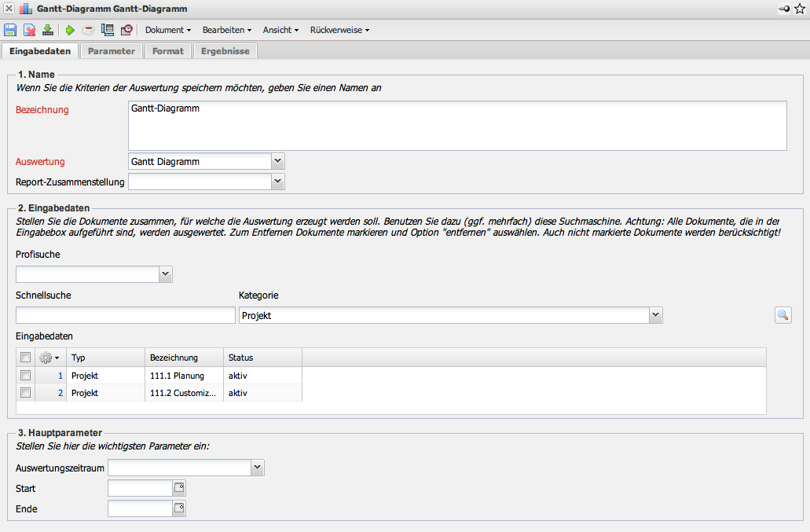The image size is (810, 532).
Task: Open the Ergebnisse tab
Action: (225, 51)
